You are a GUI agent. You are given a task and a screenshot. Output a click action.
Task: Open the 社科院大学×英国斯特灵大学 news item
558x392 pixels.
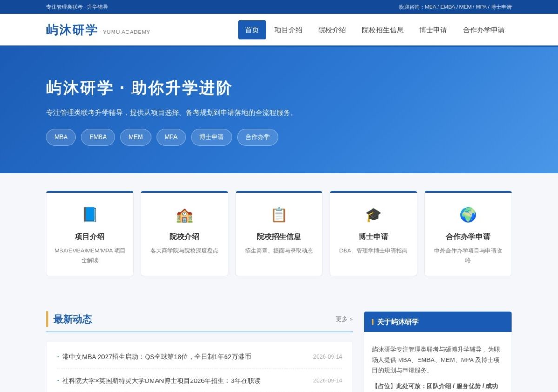[161, 380]
